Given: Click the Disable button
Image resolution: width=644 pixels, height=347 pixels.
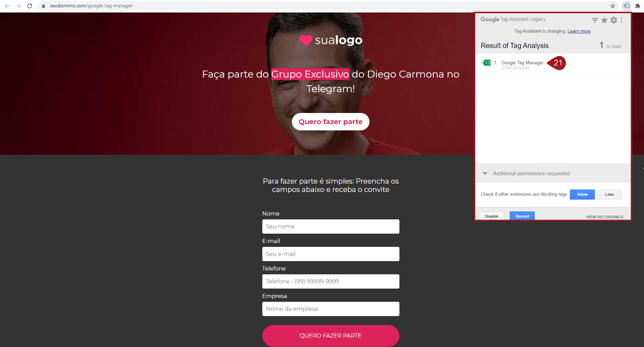Looking at the screenshot, I should point(492,216).
